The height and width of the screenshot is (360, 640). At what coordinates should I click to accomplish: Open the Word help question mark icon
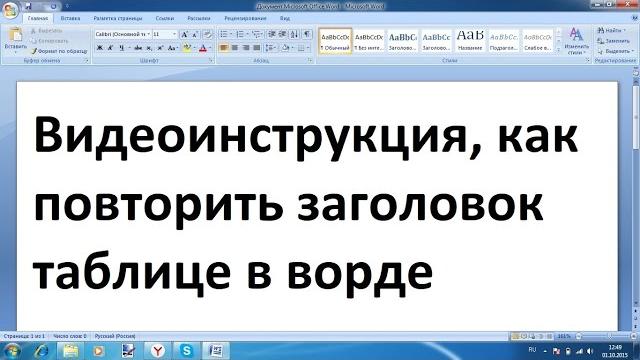(x=635, y=18)
